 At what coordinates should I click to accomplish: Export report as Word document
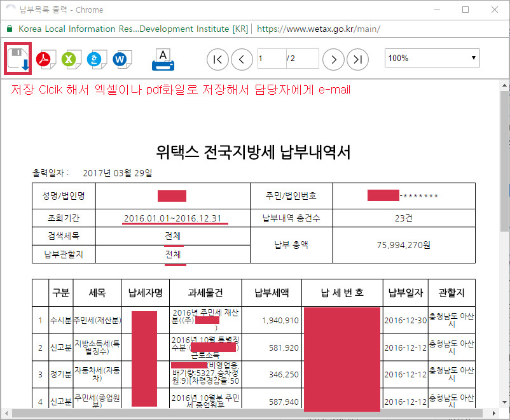pyautogui.click(x=120, y=59)
